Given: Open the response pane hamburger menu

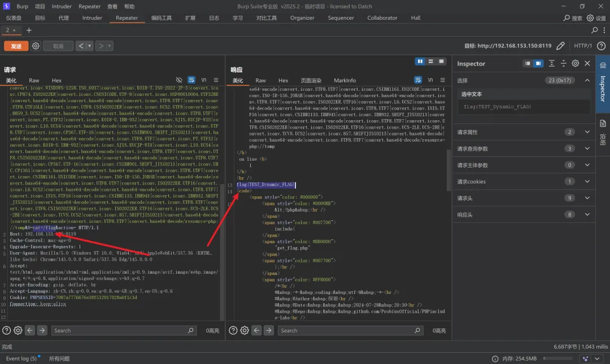Looking at the screenshot, I should (442, 80).
